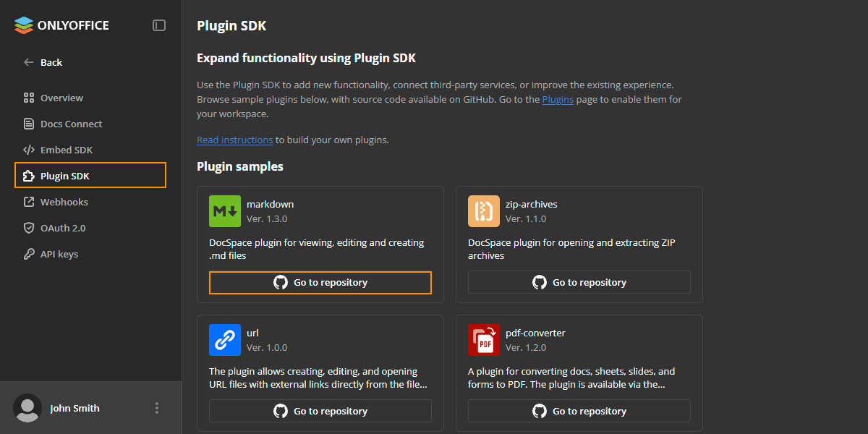Open the Overview section

click(90, 98)
